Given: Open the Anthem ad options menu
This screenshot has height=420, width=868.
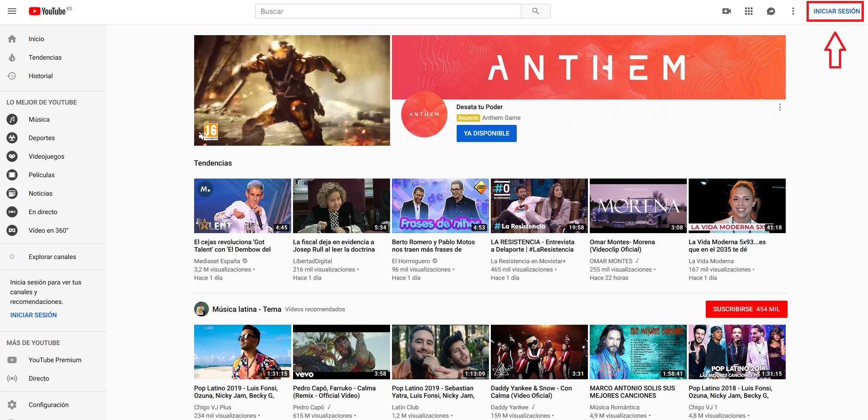Looking at the screenshot, I should tap(780, 107).
